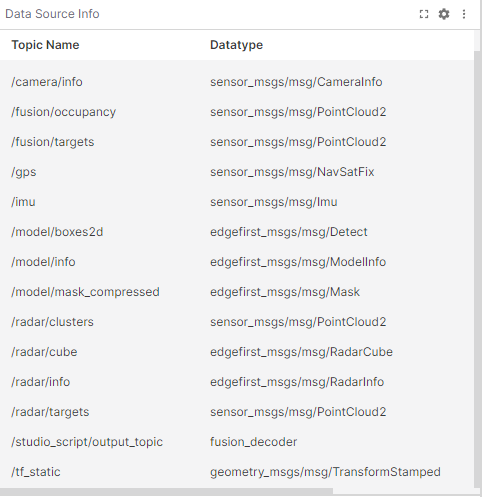
Task: Select the /gps topic name
Action: tap(24, 172)
